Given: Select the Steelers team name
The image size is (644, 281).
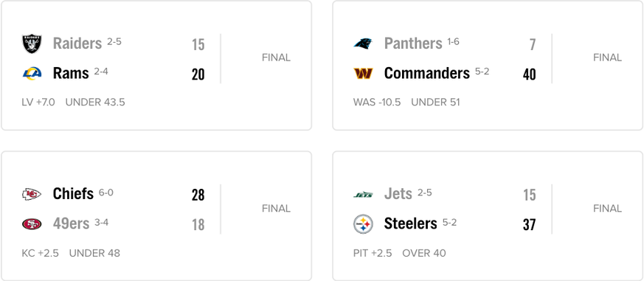Looking at the screenshot, I should coord(410,223).
